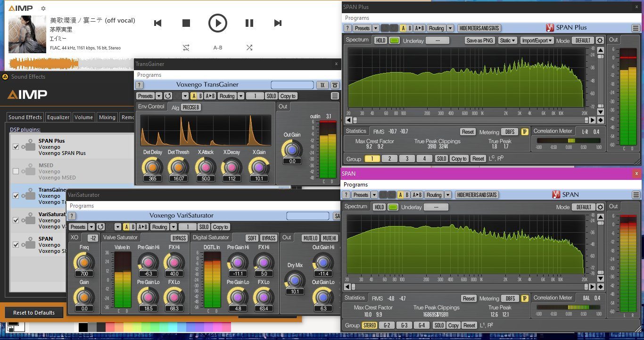Viewport: 644px width, 340px height.
Task: Uncheck SPAN DSP plugin checkbox
Action: click(x=16, y=245)
